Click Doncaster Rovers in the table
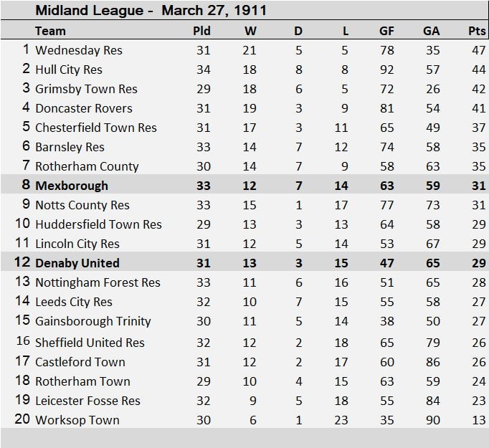 83,108
